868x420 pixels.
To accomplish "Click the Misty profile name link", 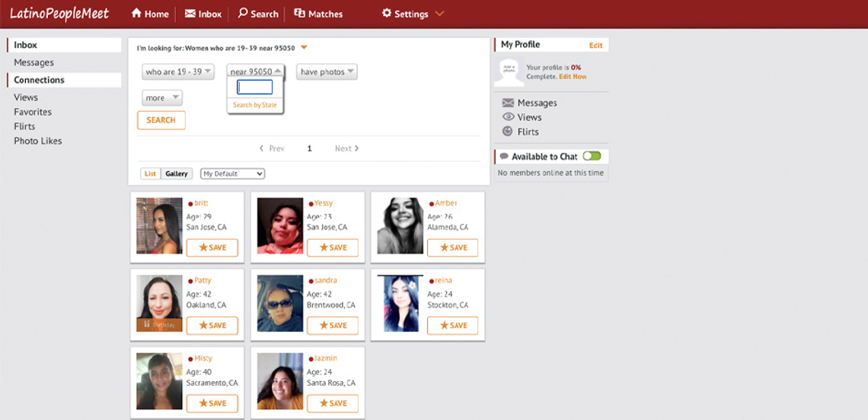I will [203, 358].
